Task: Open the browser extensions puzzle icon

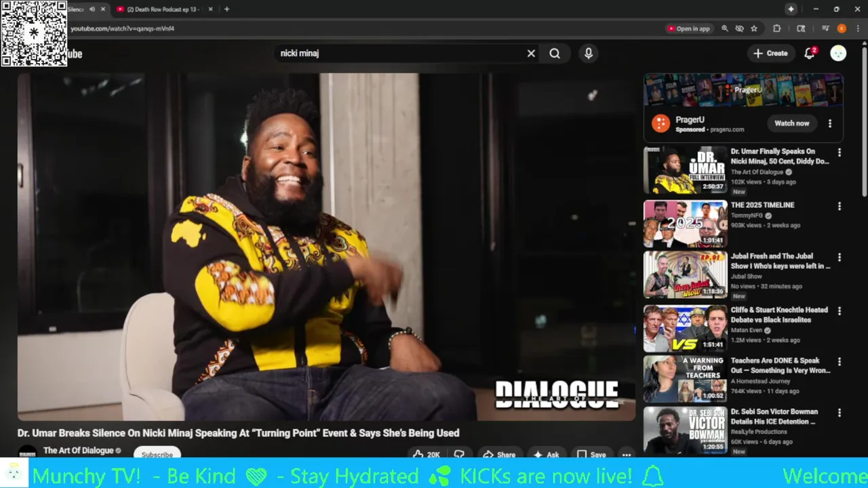Action: point(777,28)
